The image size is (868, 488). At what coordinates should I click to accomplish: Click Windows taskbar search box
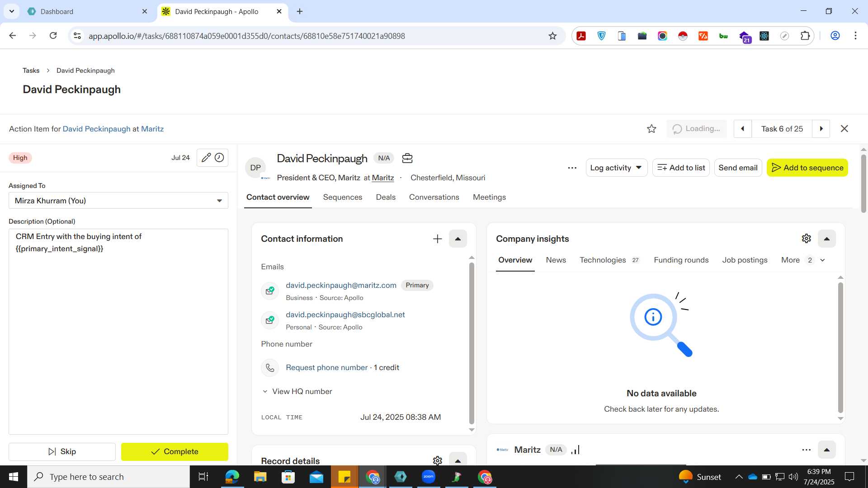pos(108,477)
